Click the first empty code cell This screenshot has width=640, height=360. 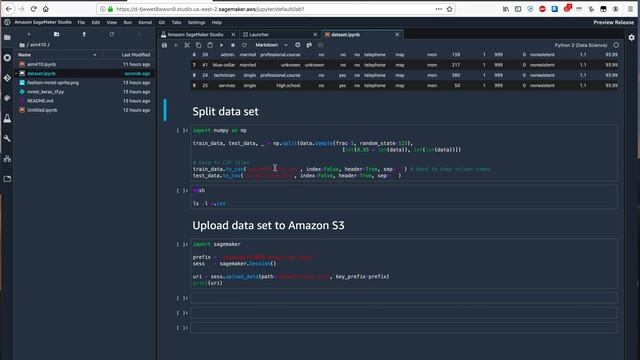click(403, 298)
